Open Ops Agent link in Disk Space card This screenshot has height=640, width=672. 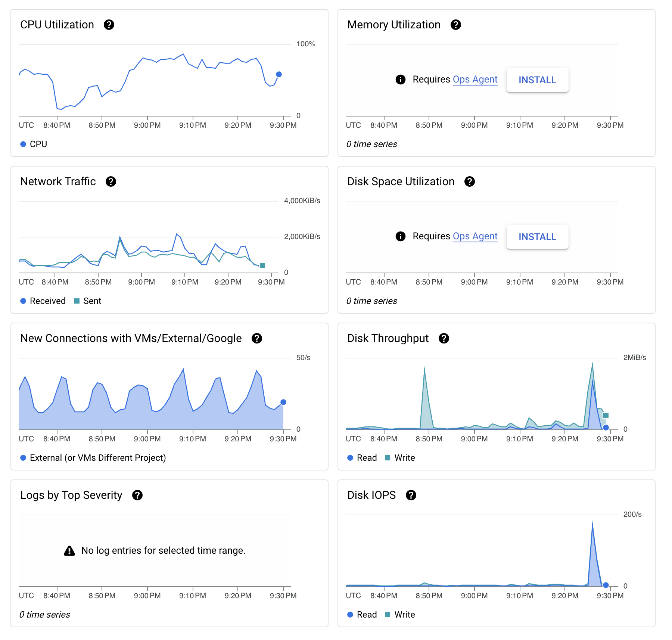click(x=475, y=236)
